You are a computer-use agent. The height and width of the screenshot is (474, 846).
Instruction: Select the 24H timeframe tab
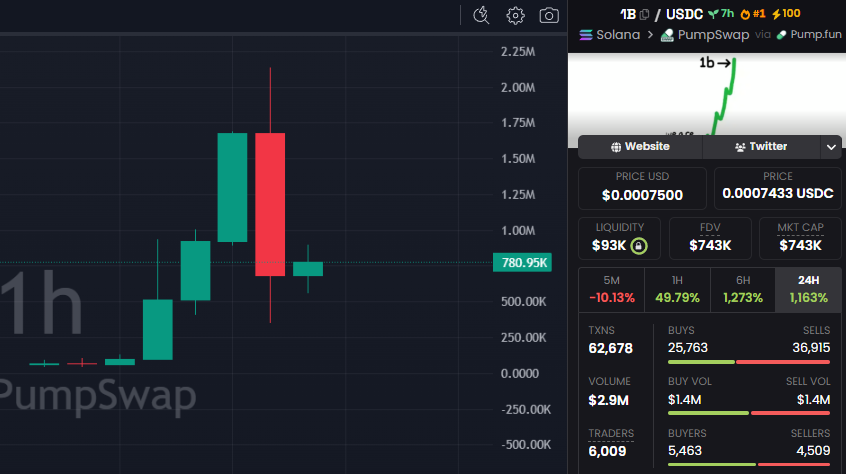tap(808, 290)
